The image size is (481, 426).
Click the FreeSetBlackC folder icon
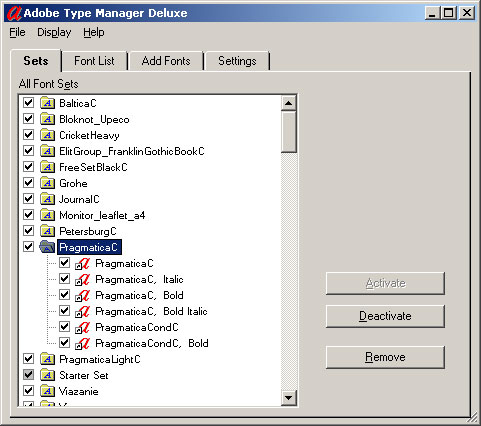coord(47,167)
